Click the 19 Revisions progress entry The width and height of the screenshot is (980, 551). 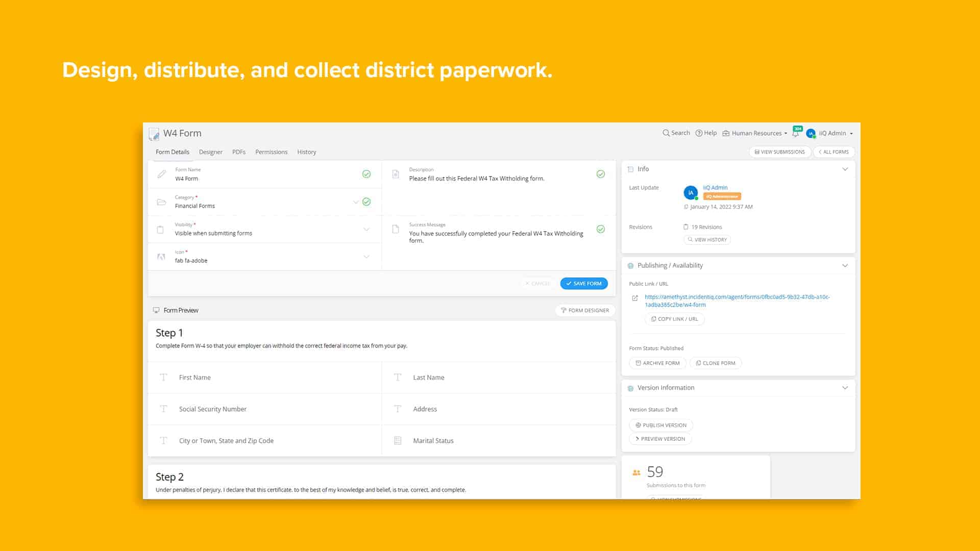[x=705, y=227]
